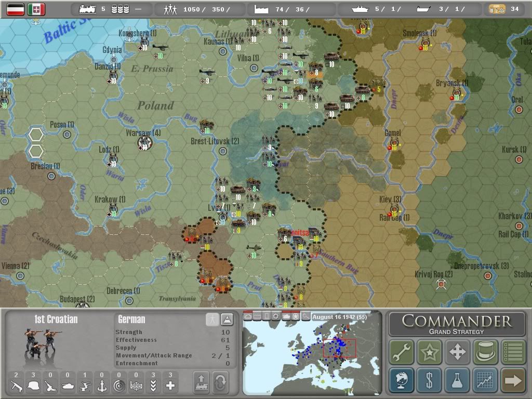Select the Debrecen city marker

point(129,301)
